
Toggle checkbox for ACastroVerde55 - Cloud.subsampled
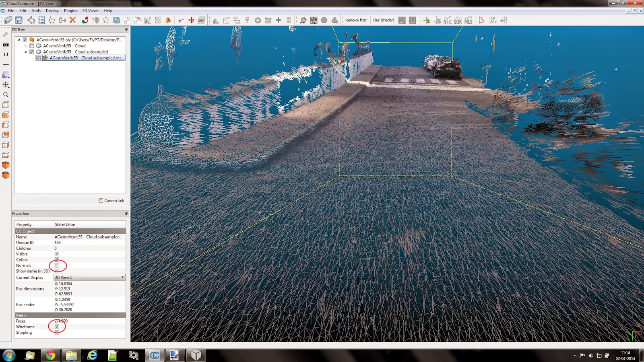(x=32, y=52)
